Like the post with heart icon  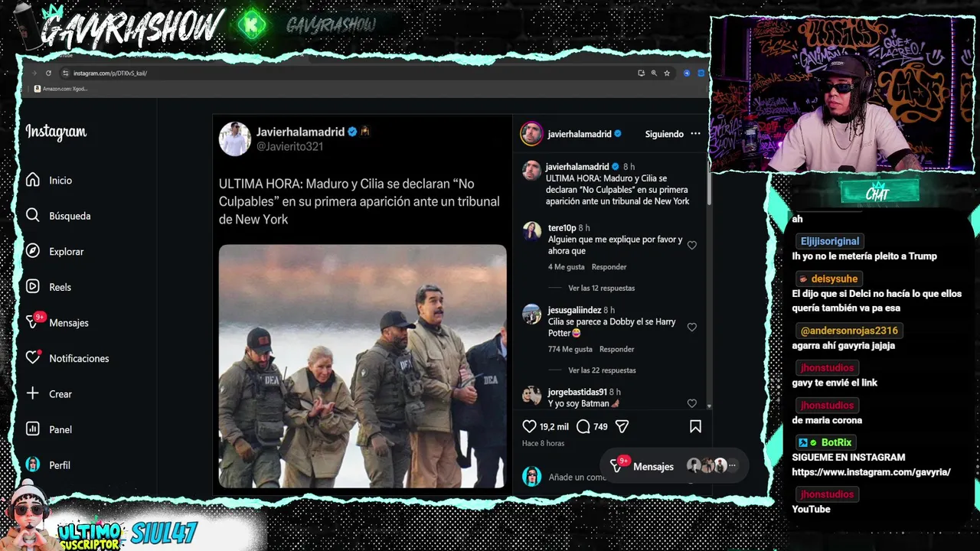click(x=529, y=426)
